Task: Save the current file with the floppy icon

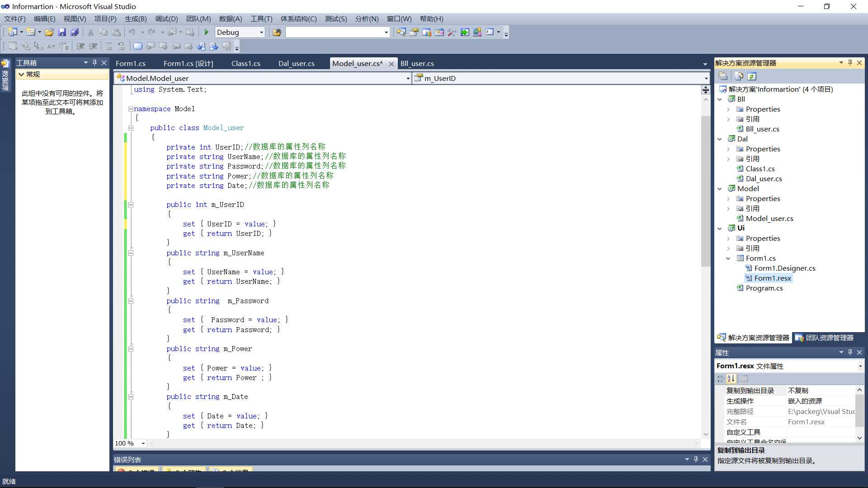Action: tap(62, 32)
